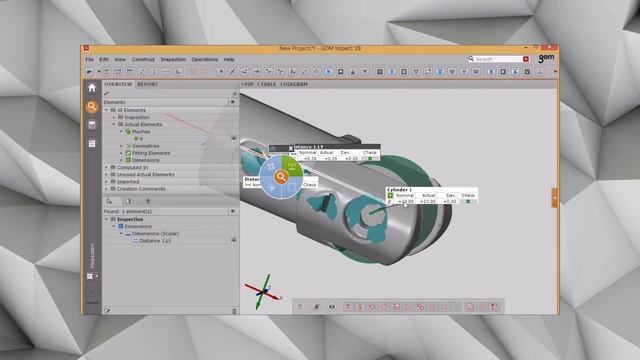
Task: Select the Point construction dot icon
Action: tap(220, 72)
